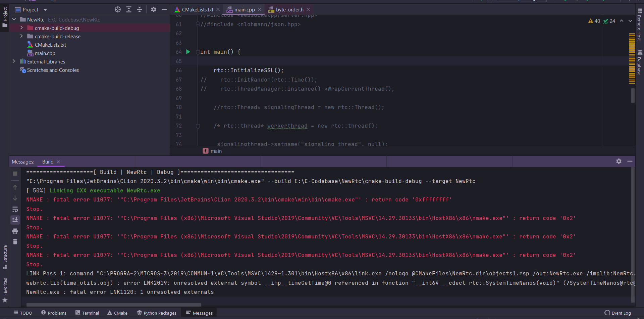Fold the block comment at line 72

[198, 126]
